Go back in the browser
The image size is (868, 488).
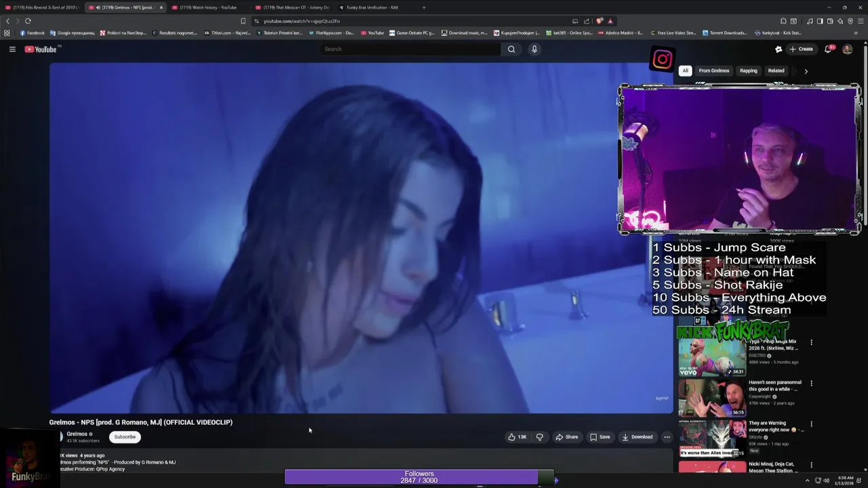pos(8,21)
